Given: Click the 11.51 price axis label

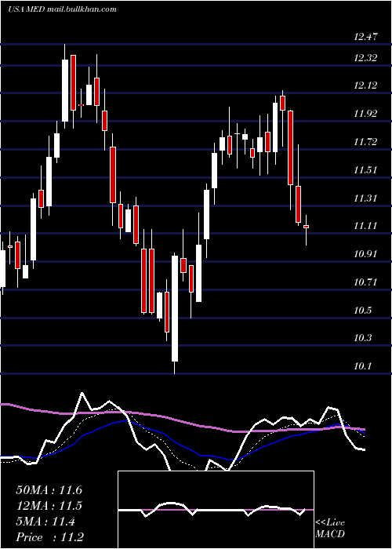Looking at the screenshot, I should [365, 170].
